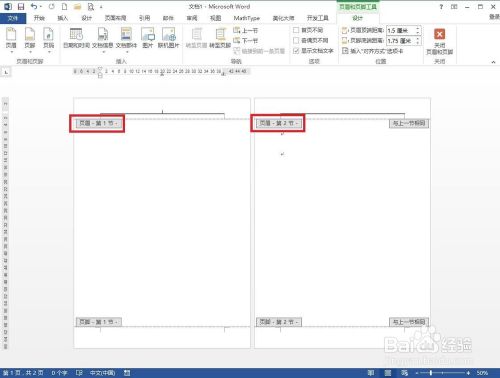Expand the Quick Parts (文档部件) dropdown arrow
Viewport: 500px width, 378px height.
[x=127, y=52]
